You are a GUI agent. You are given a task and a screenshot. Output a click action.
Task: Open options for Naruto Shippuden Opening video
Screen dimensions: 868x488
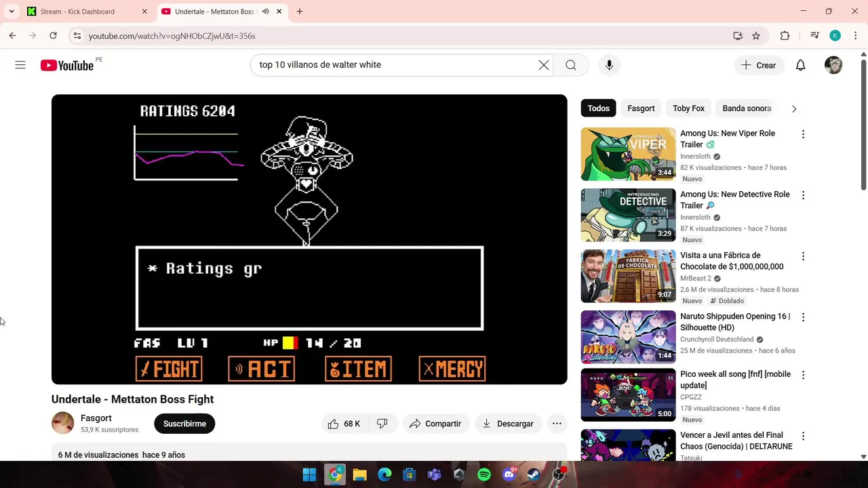click(x=803, y=317)
